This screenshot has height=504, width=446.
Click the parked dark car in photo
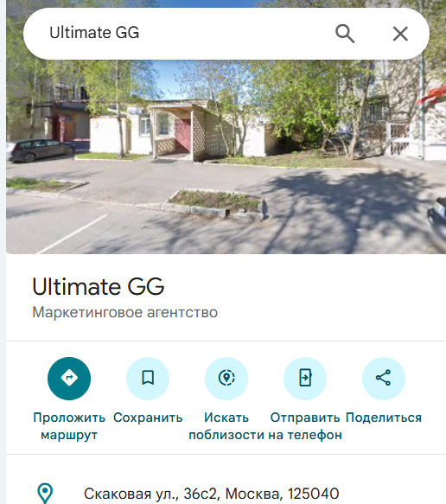pos(41,150)
